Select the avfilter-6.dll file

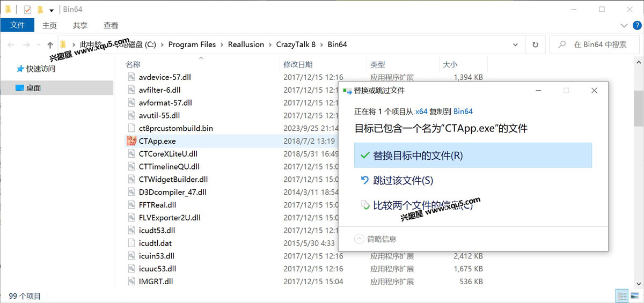click(159, 90)
